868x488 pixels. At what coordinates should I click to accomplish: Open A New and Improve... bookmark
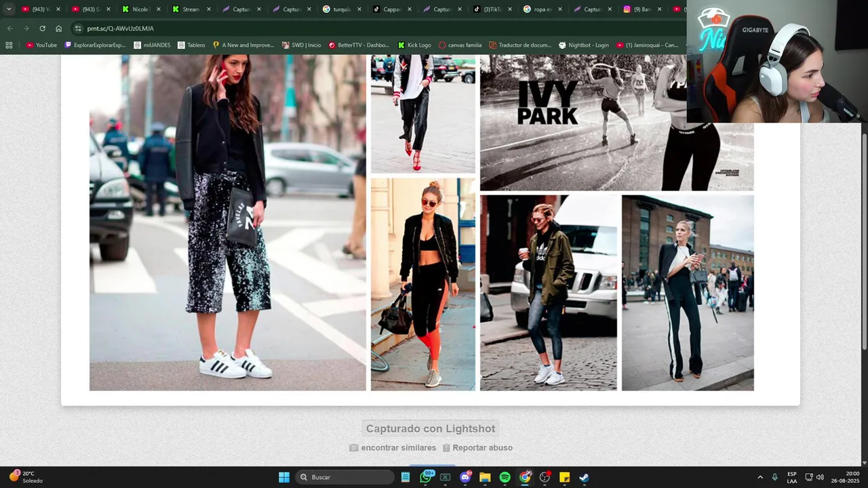(x=243, y=45)
